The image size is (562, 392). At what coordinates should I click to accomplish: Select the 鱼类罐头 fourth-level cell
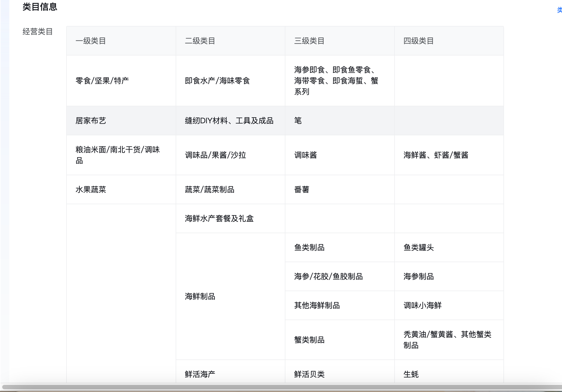(x=419, y=247)
